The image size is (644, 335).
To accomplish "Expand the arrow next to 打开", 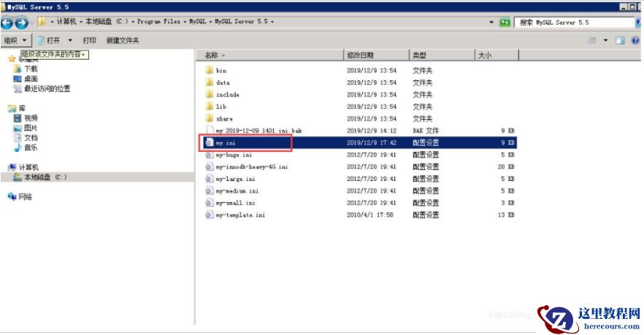I will click(70, 40).
